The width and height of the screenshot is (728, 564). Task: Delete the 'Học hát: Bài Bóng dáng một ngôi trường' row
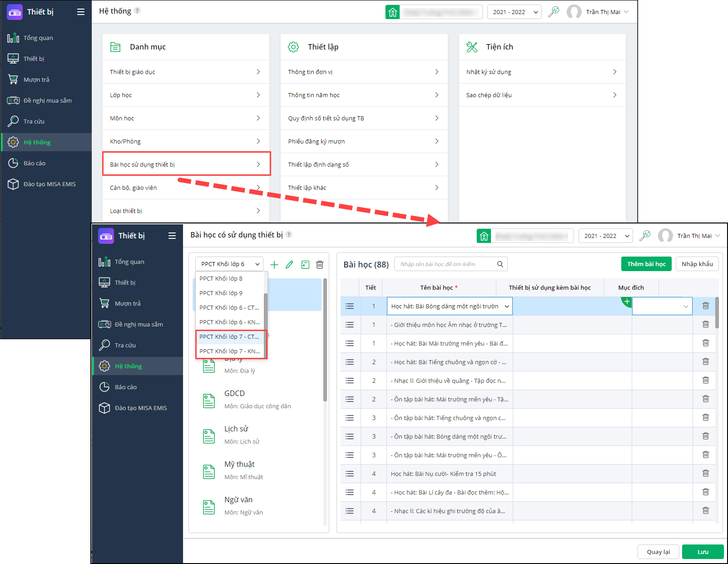click(x=706, y=306)
